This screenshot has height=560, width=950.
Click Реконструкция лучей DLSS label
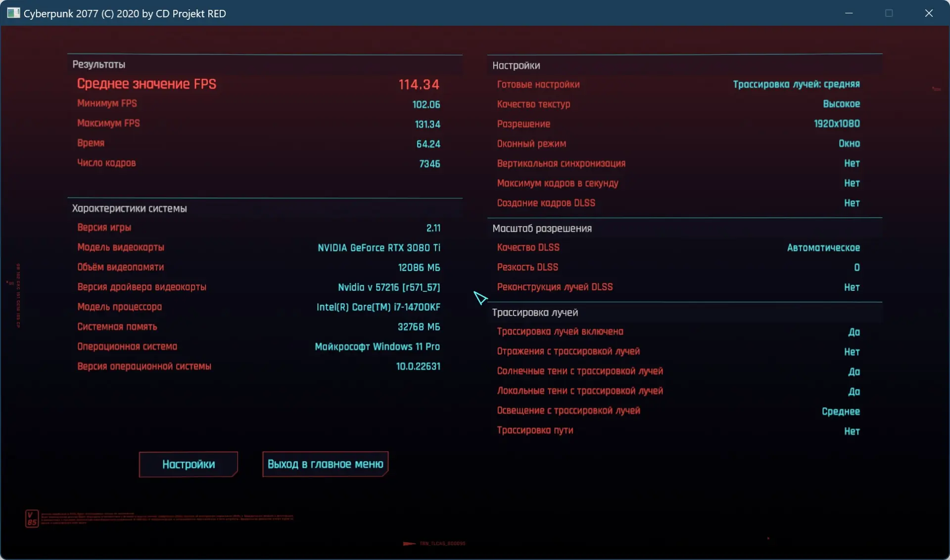[x=555, y=287]
